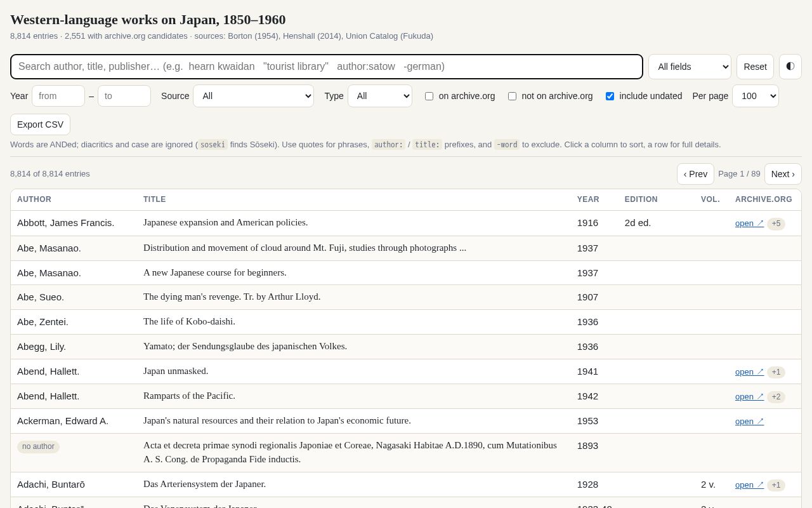The height and width of the screenshot is (508, 812).
Task: Open details for 'The life of Kobo-daishi'
Action: tap(406, 322)
